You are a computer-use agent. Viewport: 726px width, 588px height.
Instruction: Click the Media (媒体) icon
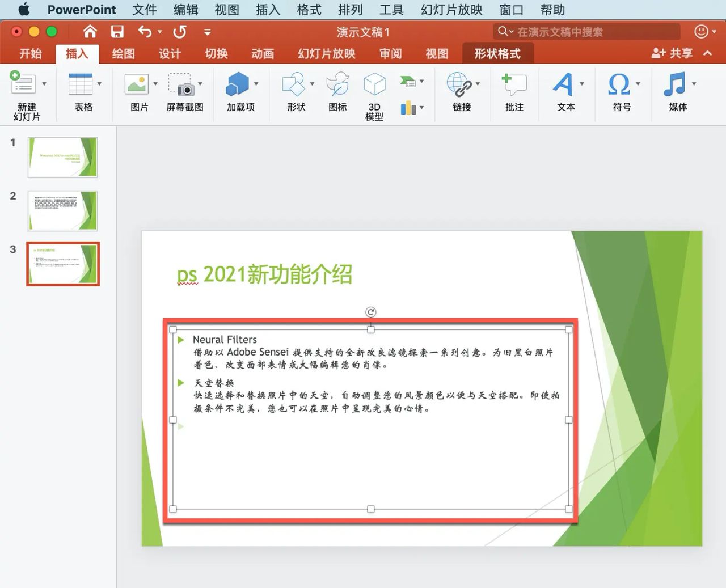tap(675, 84)
